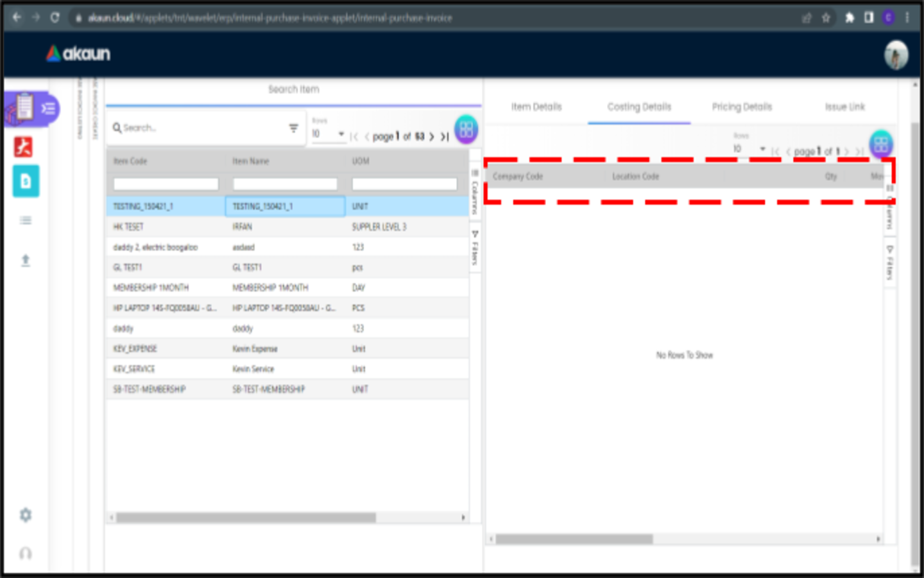Open the browser three-dot menu

(907, 18)
